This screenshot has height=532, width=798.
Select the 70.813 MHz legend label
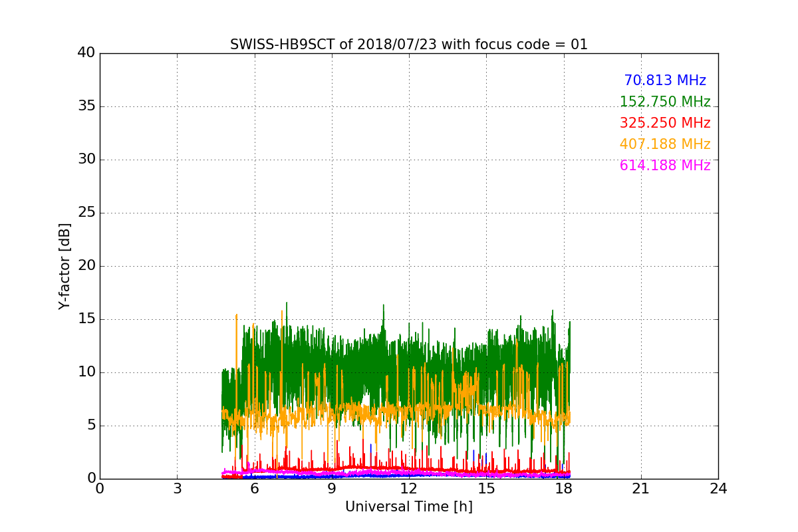click(665, 80)
